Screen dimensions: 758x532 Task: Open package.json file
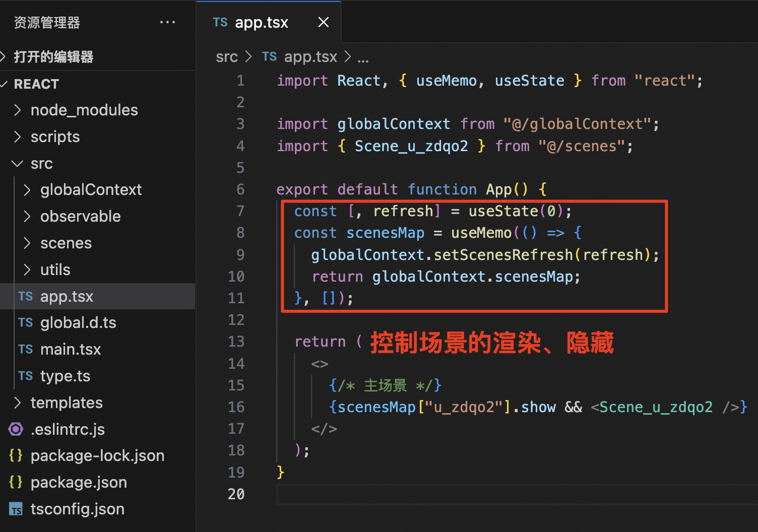[97, 482]
